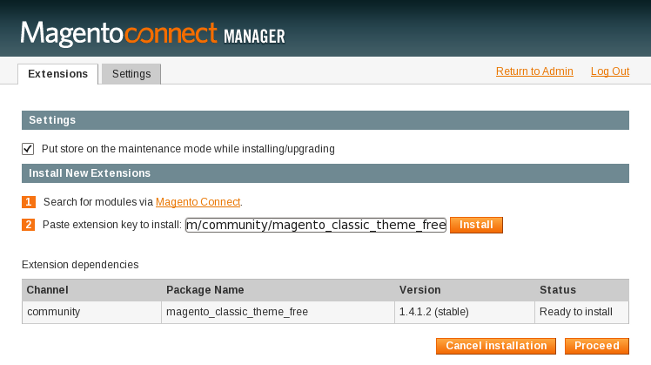Open the Settings tab
This screenshot has height=365, width=651.
(x=131, y=74)
